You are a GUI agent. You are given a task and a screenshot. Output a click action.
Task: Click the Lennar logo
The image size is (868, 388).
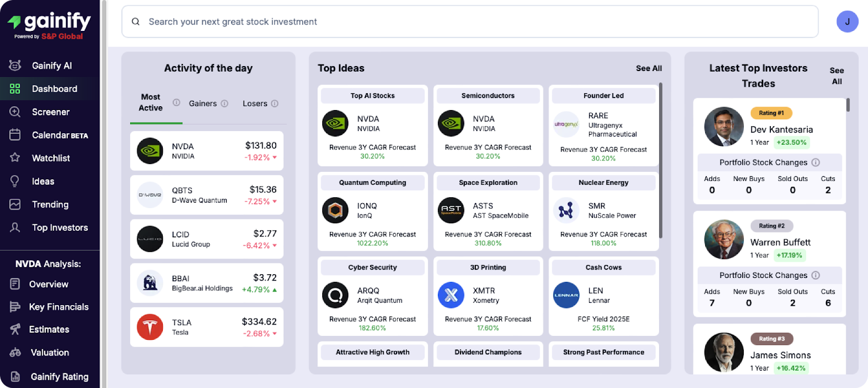click(x=566, y=295)
